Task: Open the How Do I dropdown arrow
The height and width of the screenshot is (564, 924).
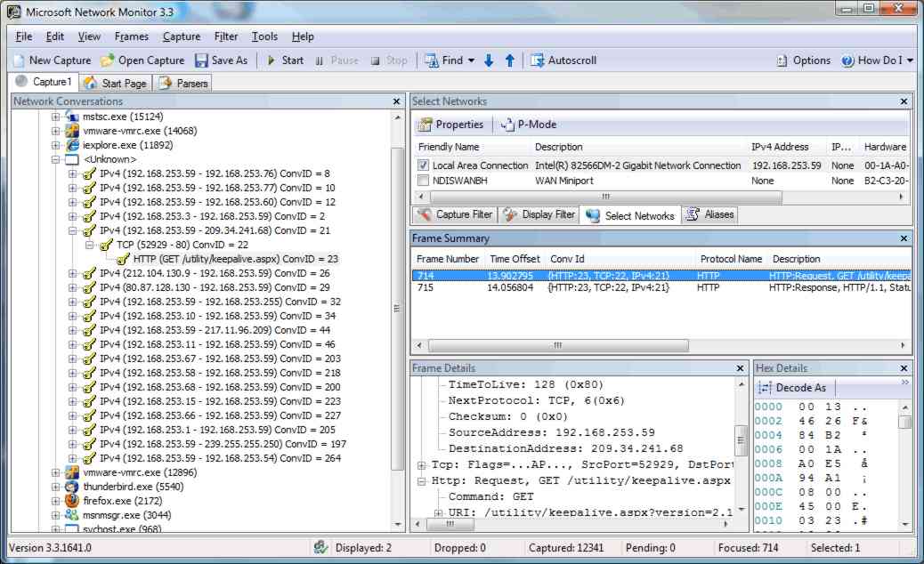Action: click(910, 60)
